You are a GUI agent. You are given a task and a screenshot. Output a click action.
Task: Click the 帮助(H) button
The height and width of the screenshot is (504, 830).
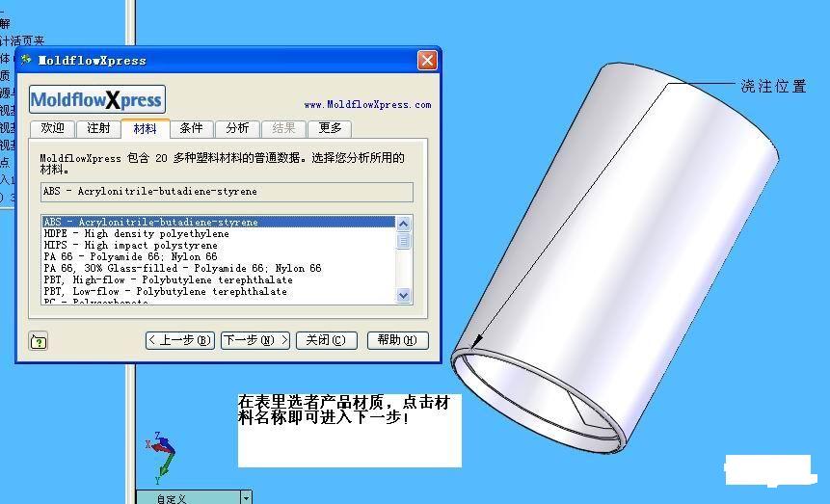397,340
